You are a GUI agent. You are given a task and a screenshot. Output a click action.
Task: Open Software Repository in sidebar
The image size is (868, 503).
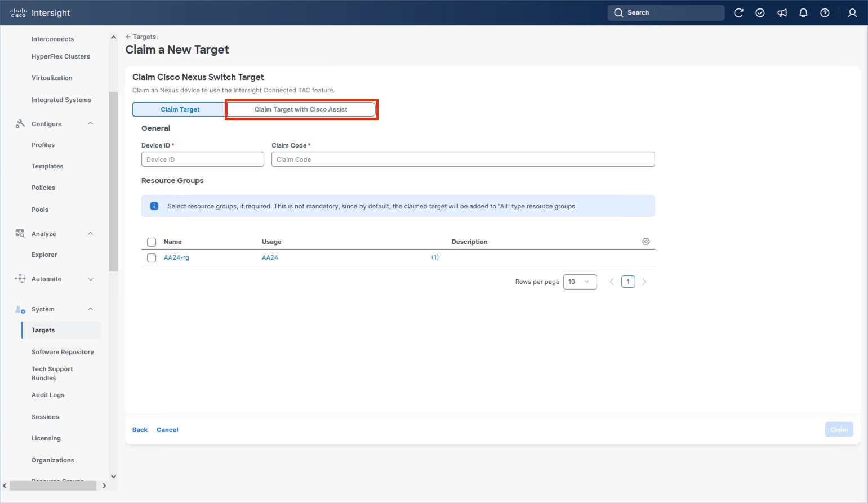coord(63,353)
